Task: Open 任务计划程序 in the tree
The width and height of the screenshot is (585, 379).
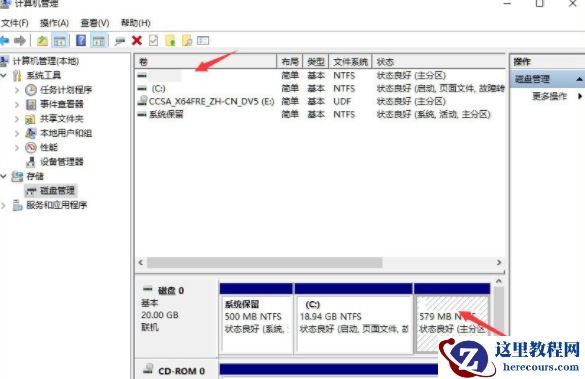Action: (66, 90)
